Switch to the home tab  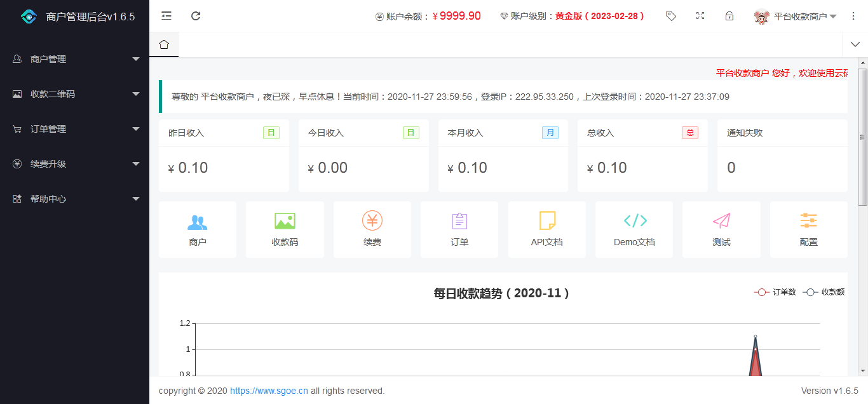click(x=164, y=44)
